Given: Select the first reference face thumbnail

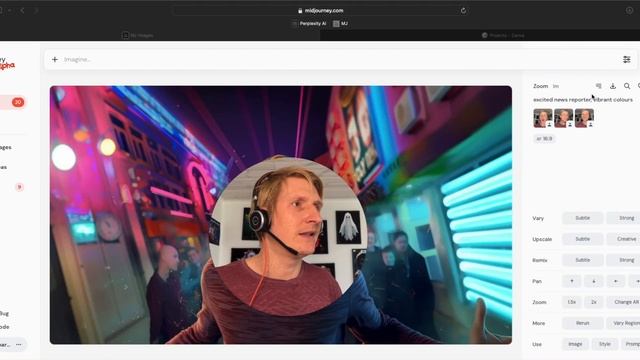Looking at the screenshot, I should 543,118.
